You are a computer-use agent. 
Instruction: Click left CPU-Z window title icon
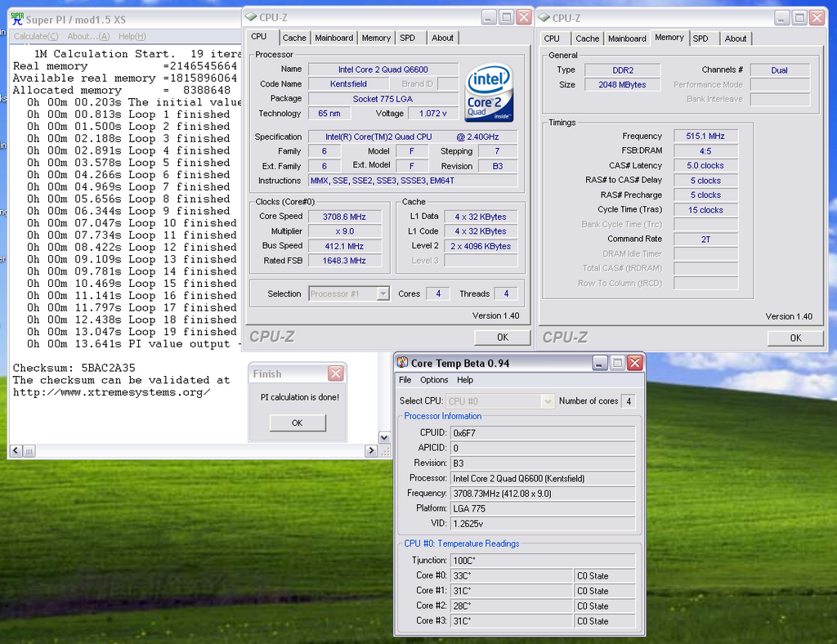[251, 17]
